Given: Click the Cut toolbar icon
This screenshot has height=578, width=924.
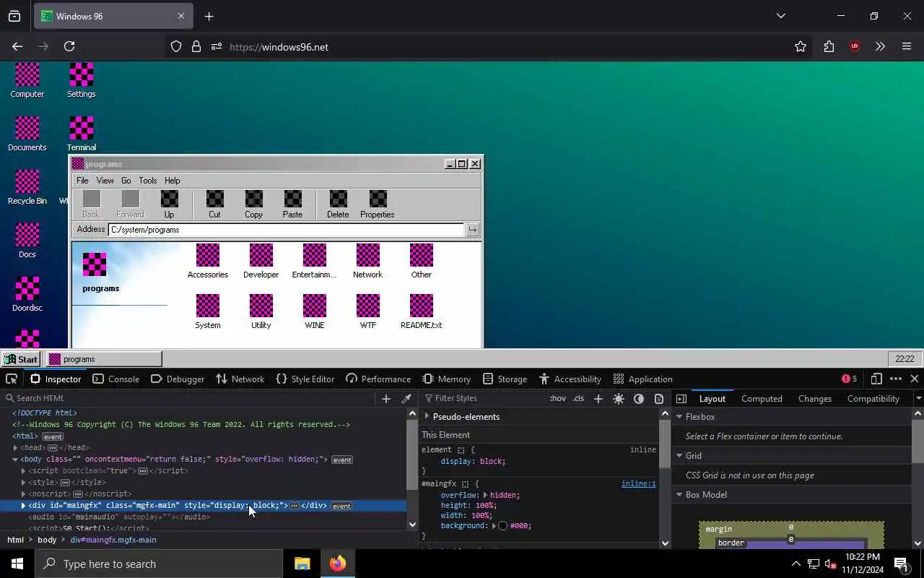Looking at the screenshot, I should coord(214,204).
